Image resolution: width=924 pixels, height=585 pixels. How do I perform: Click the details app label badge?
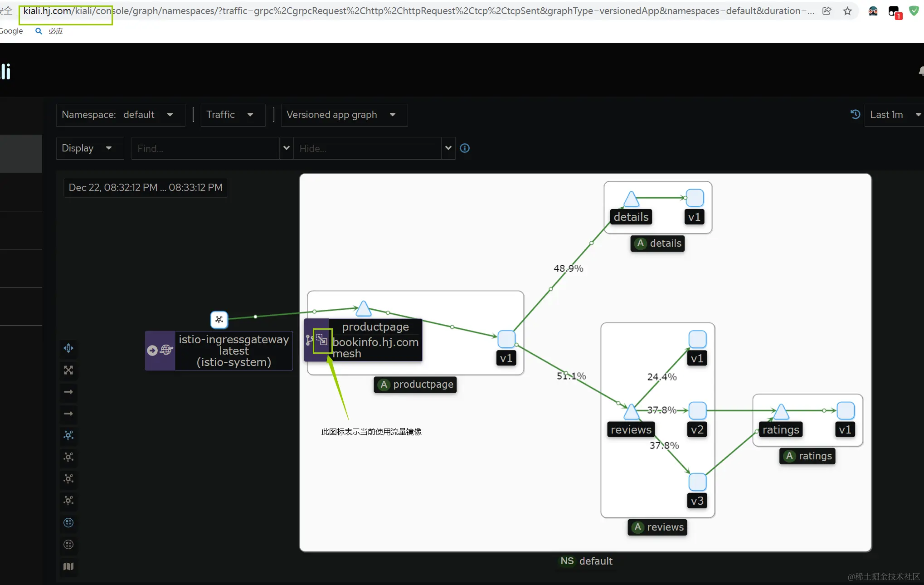[657, 244]
